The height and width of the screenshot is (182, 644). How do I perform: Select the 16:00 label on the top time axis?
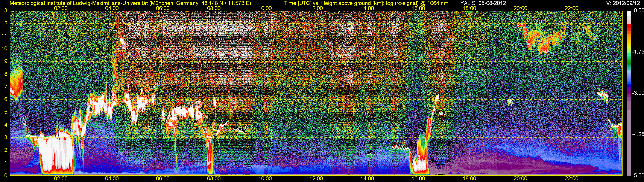(x=418, y=8)
